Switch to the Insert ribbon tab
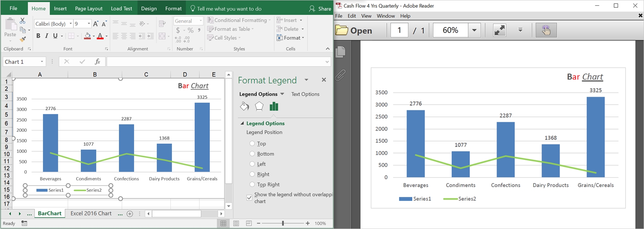The height and width of the screenshot is (229, 644). click(60, 8)
